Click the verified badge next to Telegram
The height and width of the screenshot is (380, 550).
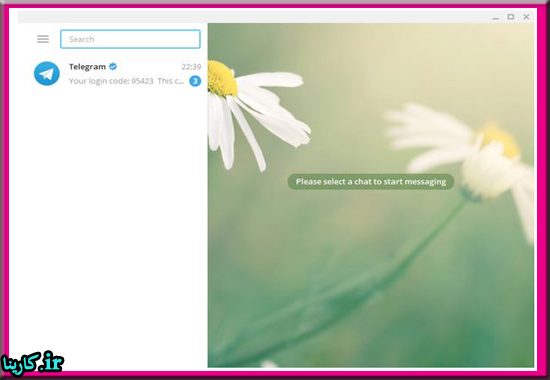pyautogui.click(x=113, y=66)
